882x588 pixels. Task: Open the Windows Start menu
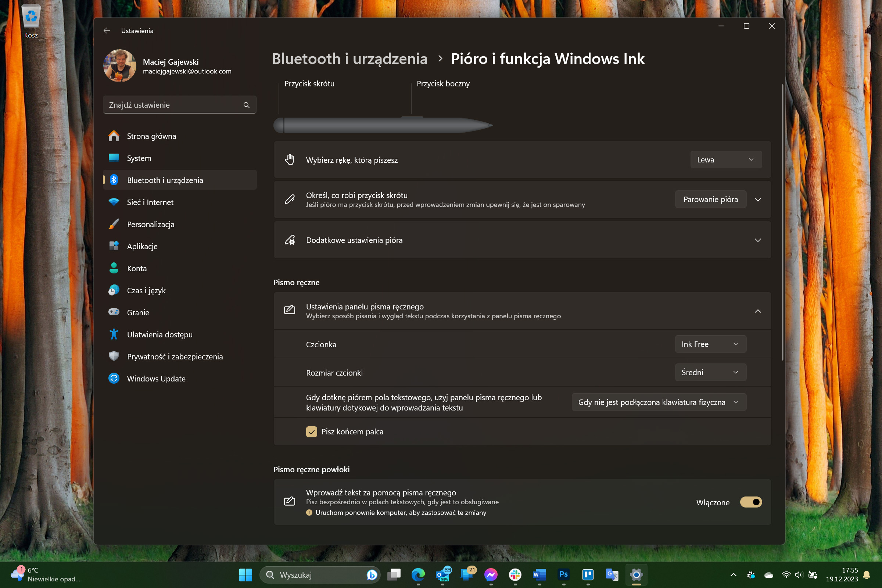pos(245,575)
